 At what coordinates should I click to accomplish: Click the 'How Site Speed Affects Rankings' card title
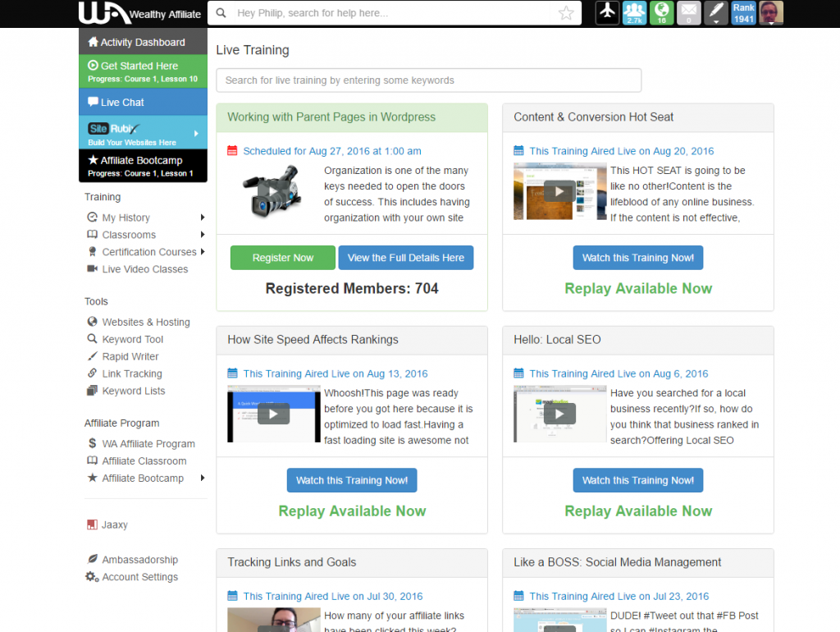click(313, 339)
